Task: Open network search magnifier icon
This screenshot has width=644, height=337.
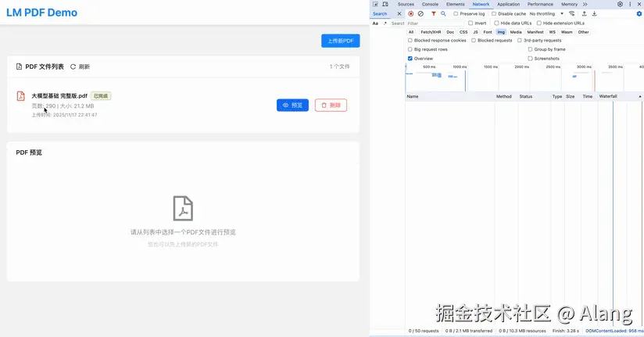Action: 443,13
